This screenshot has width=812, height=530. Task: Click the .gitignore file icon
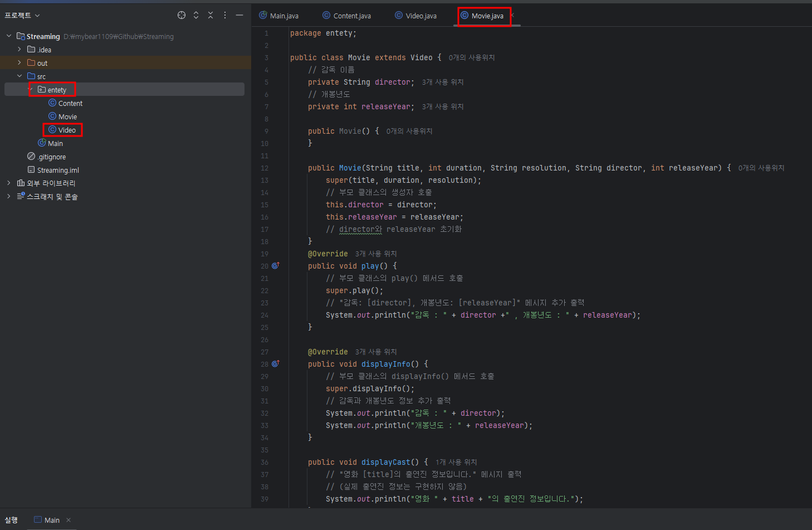[x=31, y=156]
